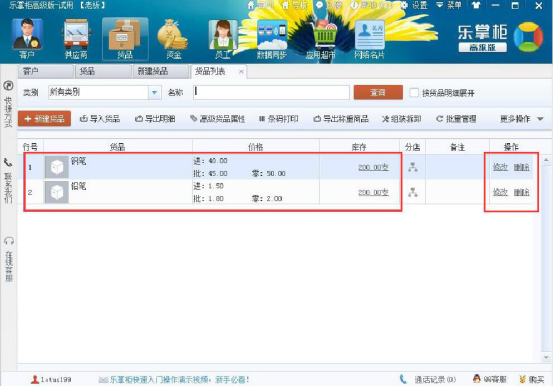This screenshot has height=386, width=553.
Task: Open 通话记录 call log in status bar
Action: tap(427, 380)
